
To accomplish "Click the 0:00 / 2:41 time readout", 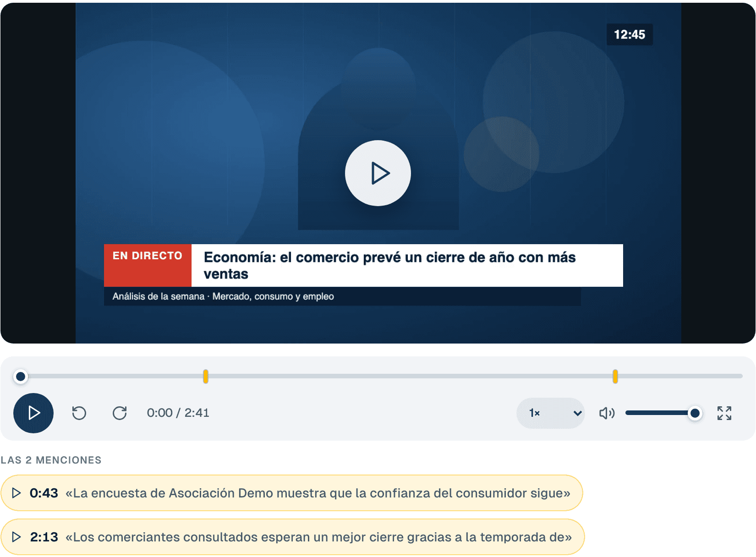I will pyautogui.click(x=178, y=413).
